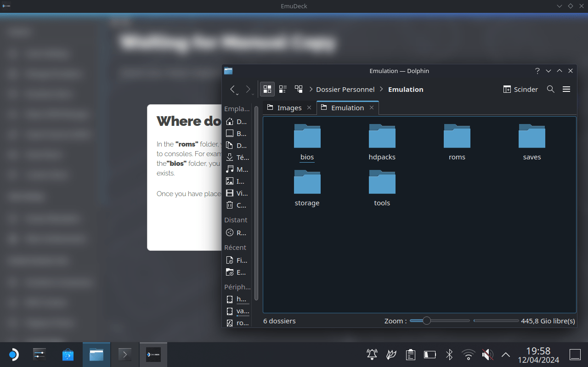Select the Emulation tab
Viewport: 588px width, 367px height.
coord(347,107)
